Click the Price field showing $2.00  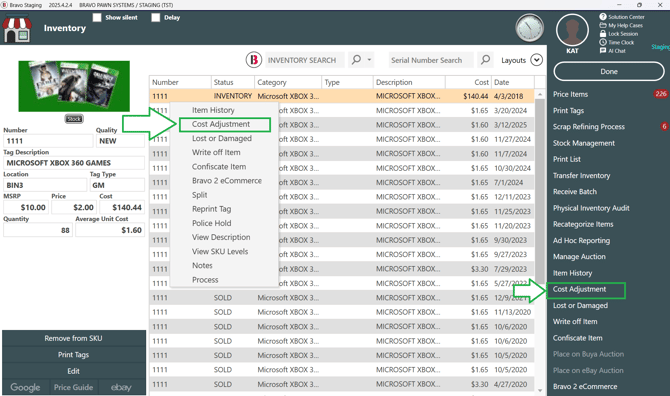tap(74, 207)
